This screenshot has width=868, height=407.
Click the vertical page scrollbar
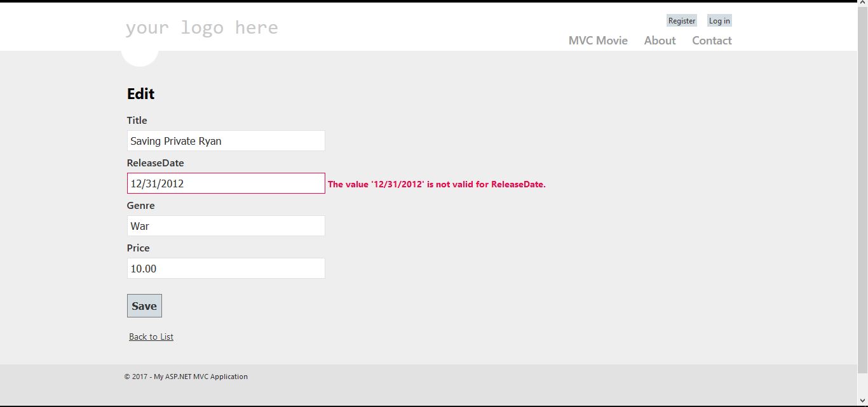point(862,190)
